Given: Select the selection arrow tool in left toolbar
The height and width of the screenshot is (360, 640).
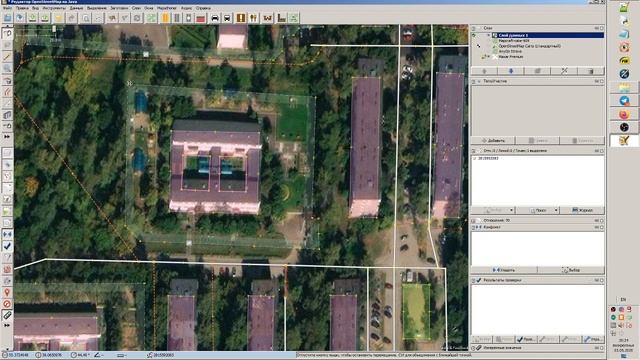Looking at the screenshot, I should [x=7, y=34].
